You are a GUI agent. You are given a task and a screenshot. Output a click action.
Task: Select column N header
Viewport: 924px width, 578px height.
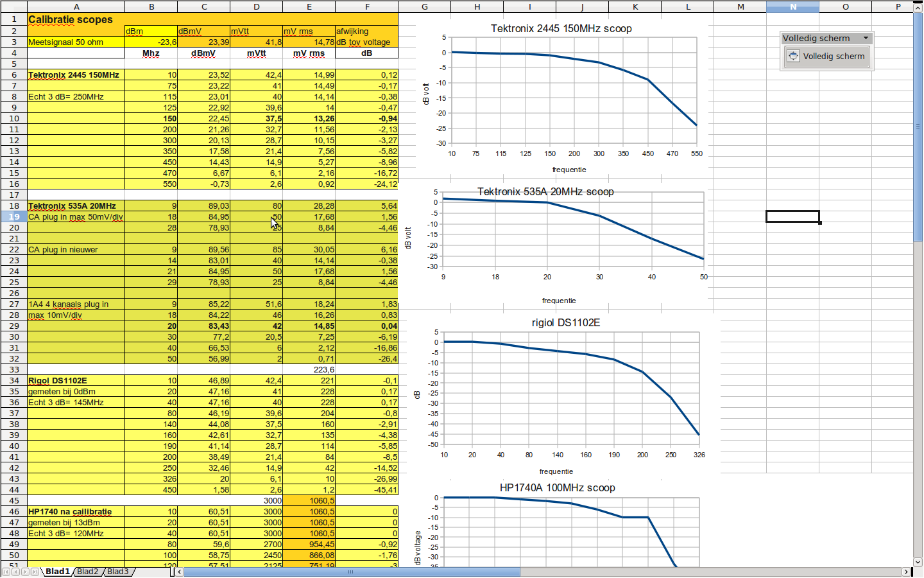point(792,6)
